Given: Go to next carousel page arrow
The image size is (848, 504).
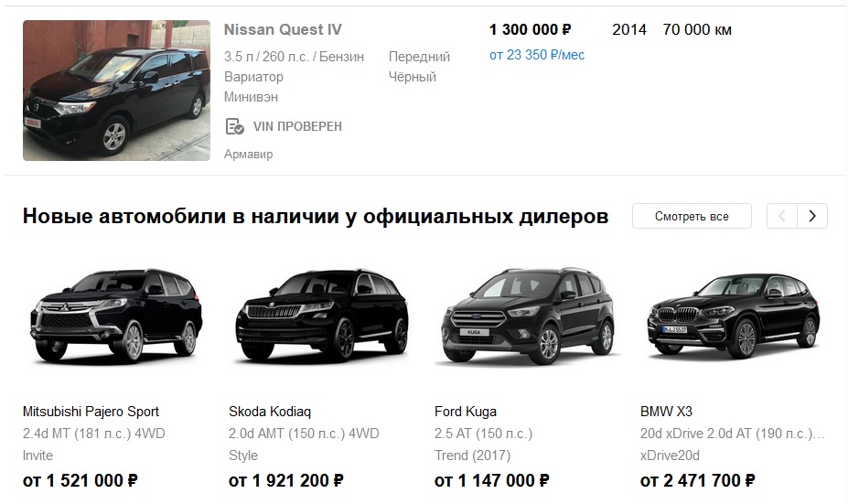Looking at the screenshot, I should 812,216.
